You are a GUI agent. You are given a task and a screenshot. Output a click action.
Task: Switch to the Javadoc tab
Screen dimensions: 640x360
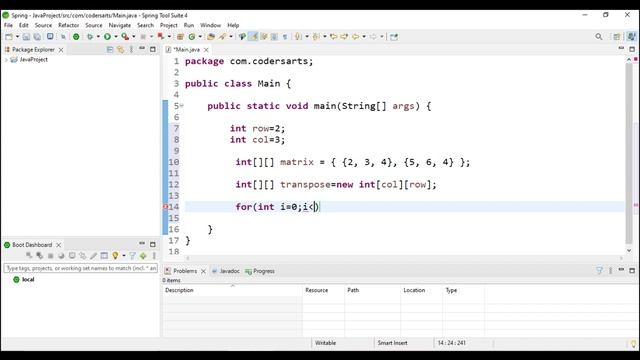pyautogui.click(x=226, y=271)
